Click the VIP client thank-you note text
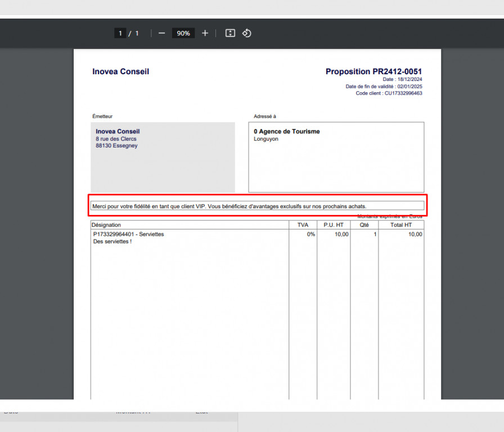Image resolution: width=504 pixels, height=432 pixels. click(x=229, y=206)
